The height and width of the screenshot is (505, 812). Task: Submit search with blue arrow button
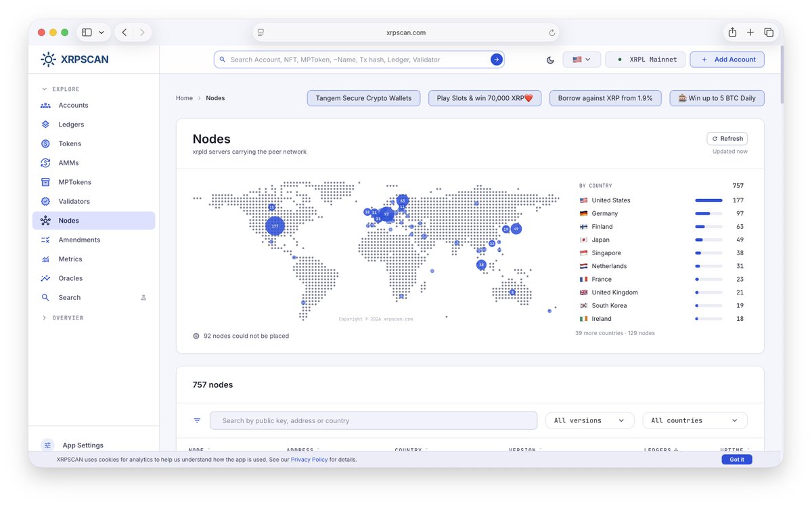pyautogui.click(x=497, y=60)
